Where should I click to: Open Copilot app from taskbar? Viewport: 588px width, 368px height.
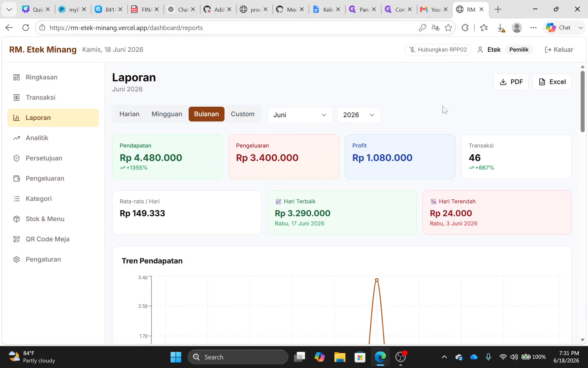(x=320, y=357)
